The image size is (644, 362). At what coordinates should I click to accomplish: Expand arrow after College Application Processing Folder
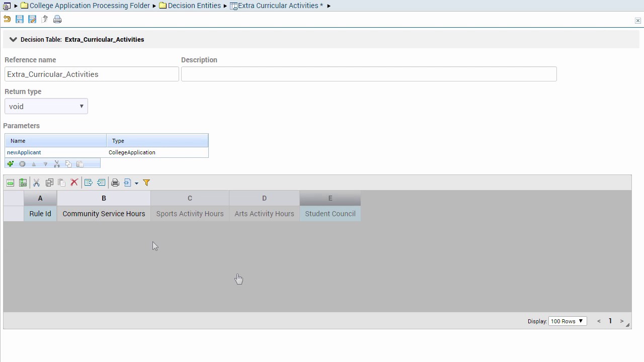click(x=155, y=6)
